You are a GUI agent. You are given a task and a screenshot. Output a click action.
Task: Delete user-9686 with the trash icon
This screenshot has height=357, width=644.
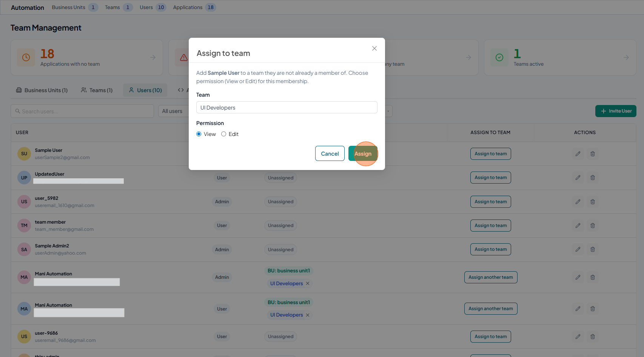(x=593, y=337)
